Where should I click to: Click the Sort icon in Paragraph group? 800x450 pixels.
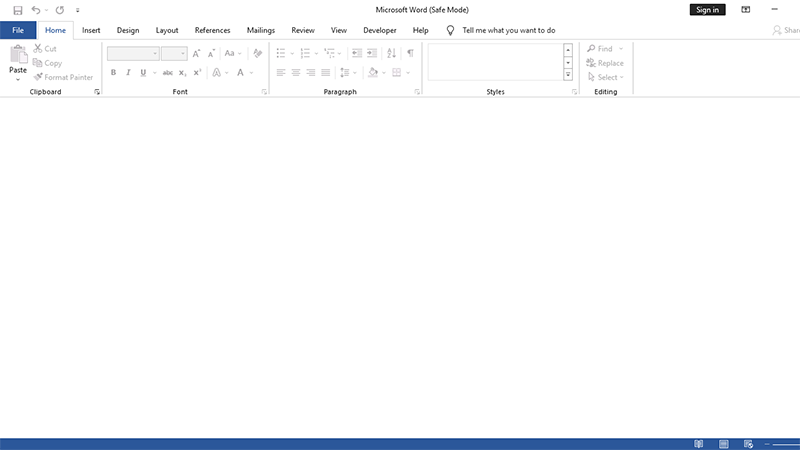click(391, 53)
